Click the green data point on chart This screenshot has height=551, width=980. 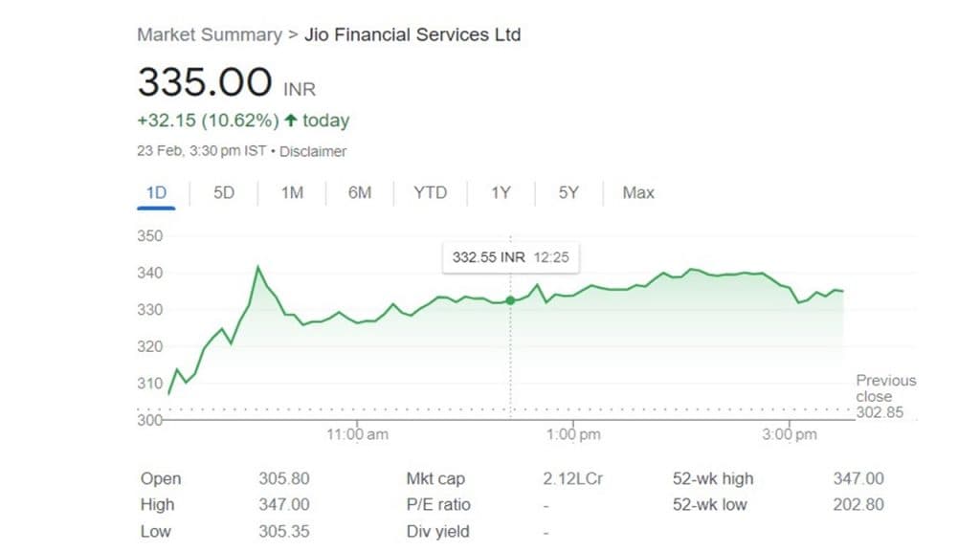pyautogui.click(x=510, y=300)
